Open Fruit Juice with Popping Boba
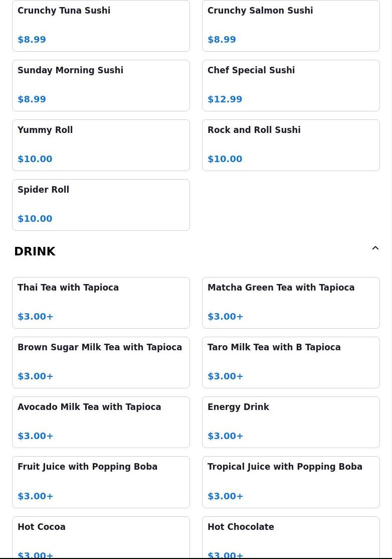The width and height of the screenshot is (392, 559). click(x=101, y=482)
